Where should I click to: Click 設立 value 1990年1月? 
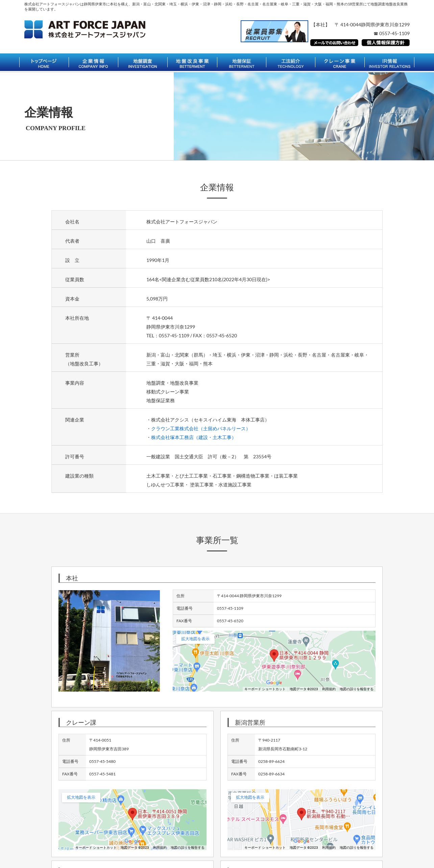click(x=158, y=260)
